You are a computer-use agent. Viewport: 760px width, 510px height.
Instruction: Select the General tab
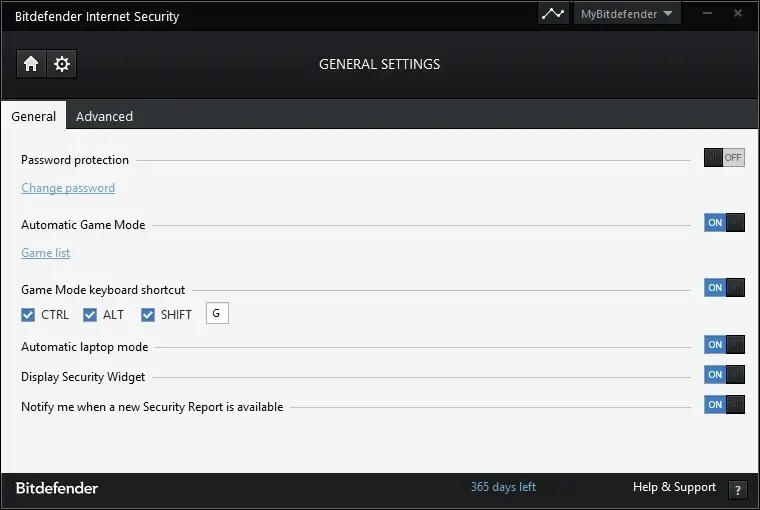[x=33, y=116]
